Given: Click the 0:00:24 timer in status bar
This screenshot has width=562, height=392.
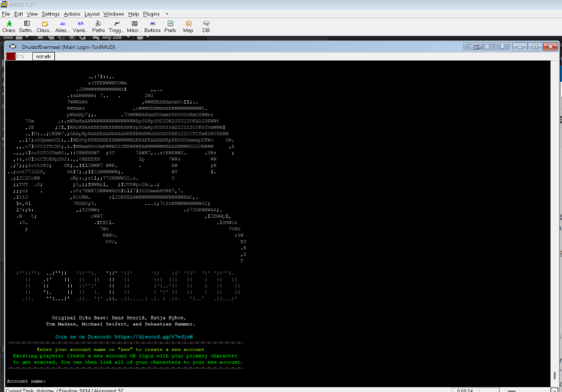Looking at the screenshot, I should 465,391.
